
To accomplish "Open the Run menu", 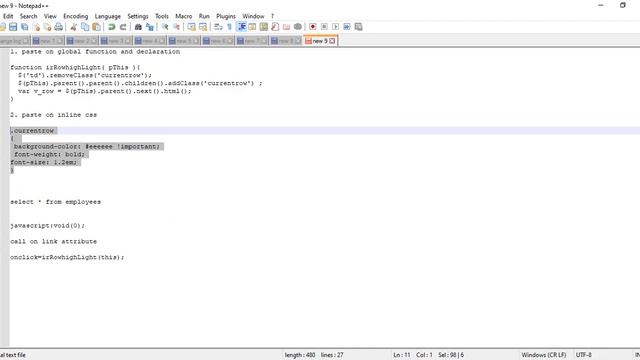I will point(204,16).
